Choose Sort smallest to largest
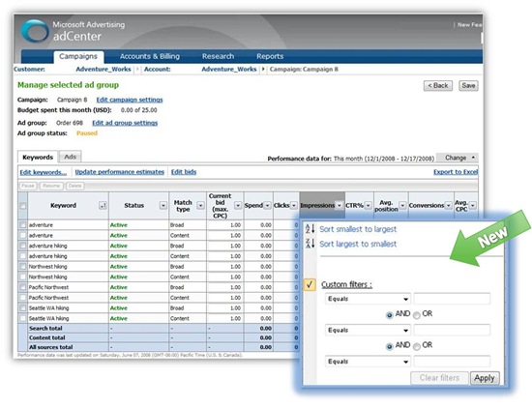 (358, 229)
